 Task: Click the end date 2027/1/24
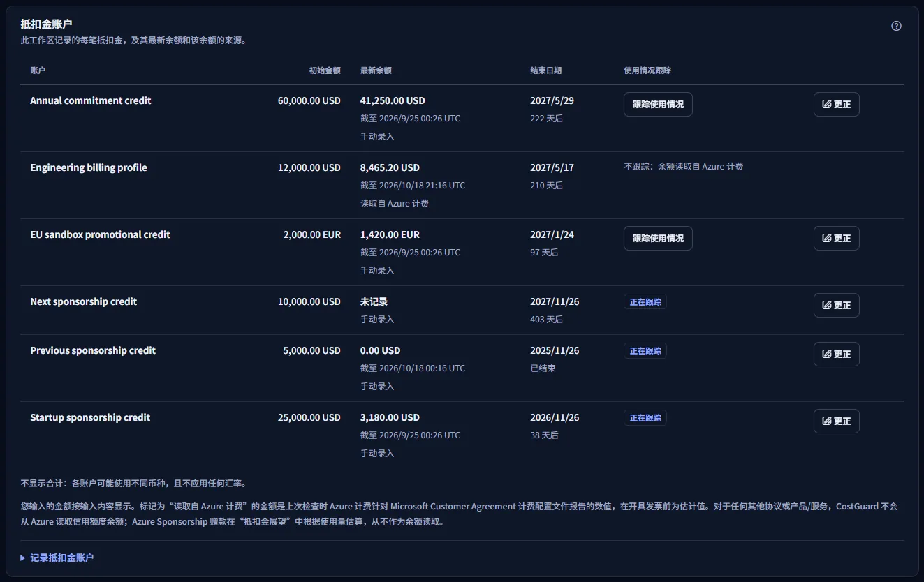(x=552, y=234)
